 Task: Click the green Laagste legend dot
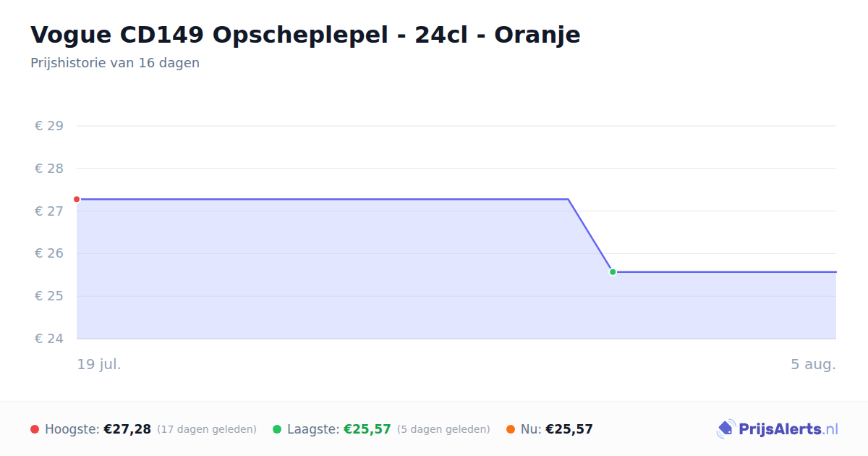(277, 429)
